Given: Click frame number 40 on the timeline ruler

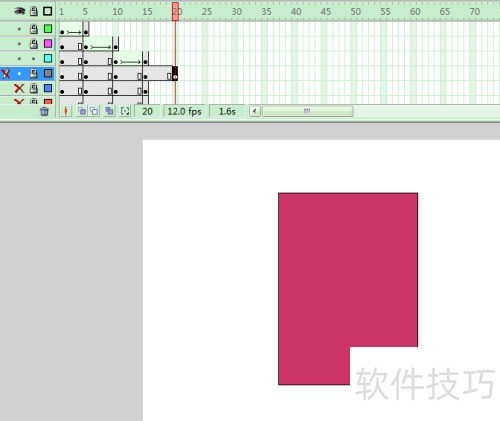Looking at the screenshot, I should tap(296, 12).
